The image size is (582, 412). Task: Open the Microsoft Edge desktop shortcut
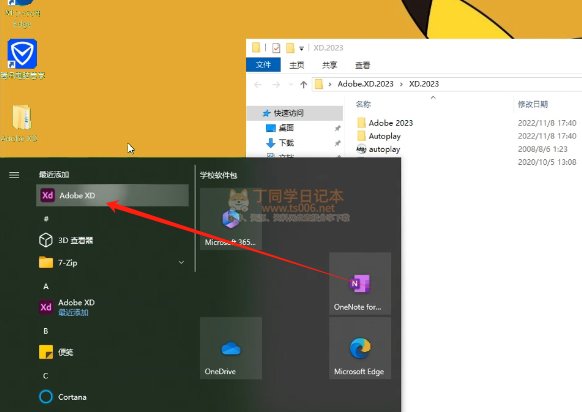pos(22,14)
